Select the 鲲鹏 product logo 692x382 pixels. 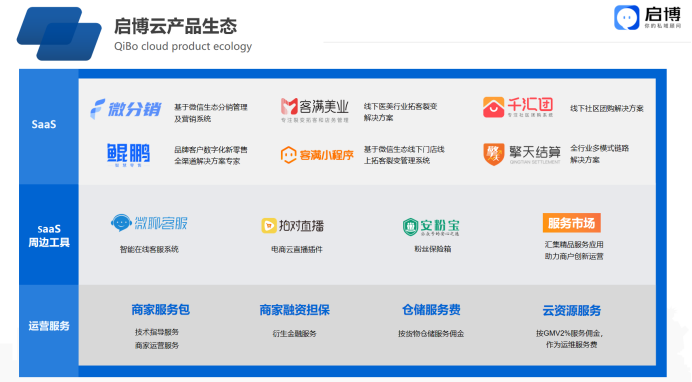click(x=128, y=155)
